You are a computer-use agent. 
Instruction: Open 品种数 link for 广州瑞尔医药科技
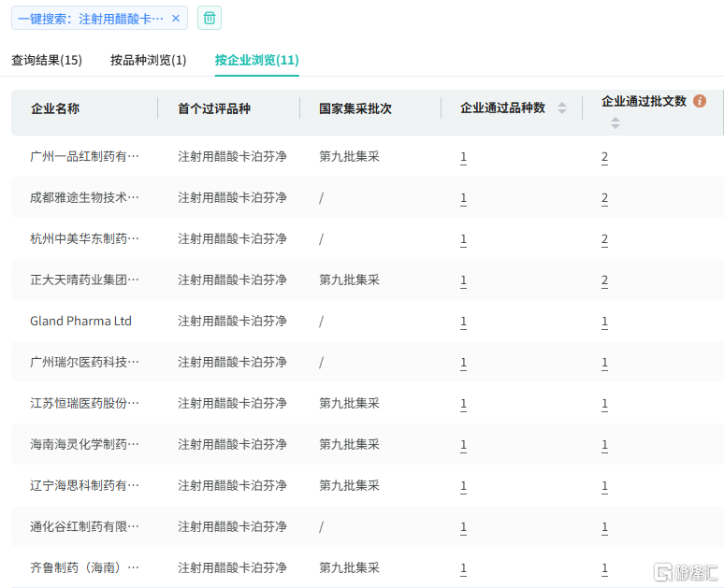pos(463,363)
